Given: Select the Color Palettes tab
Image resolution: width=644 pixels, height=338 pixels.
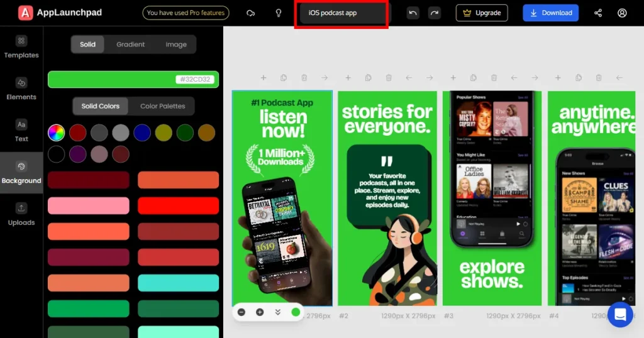Looking at the screenshot, I should pyautogui.click(x=162, y=106).
